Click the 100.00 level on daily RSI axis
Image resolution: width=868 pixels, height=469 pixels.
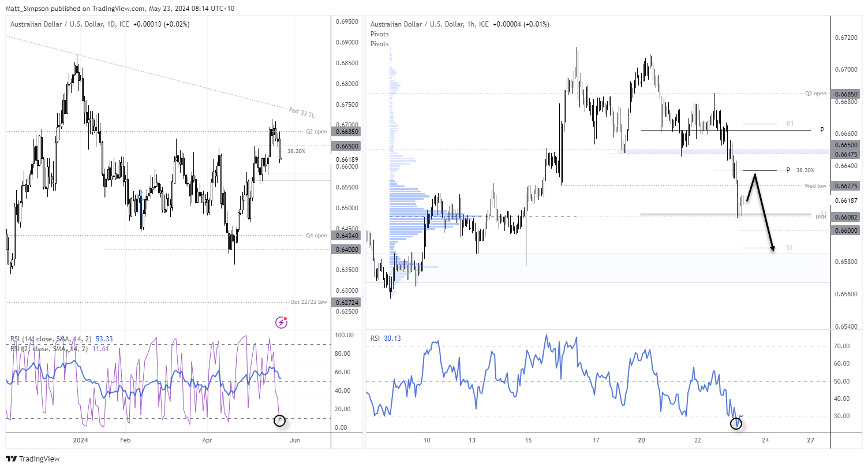[344, 335]
